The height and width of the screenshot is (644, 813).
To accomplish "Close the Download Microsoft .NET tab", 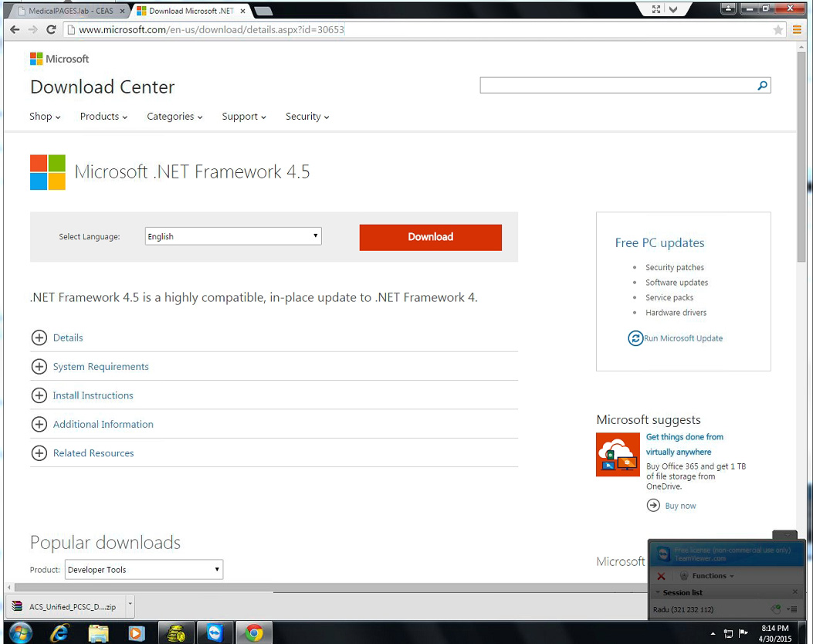I will pos(242,11).
